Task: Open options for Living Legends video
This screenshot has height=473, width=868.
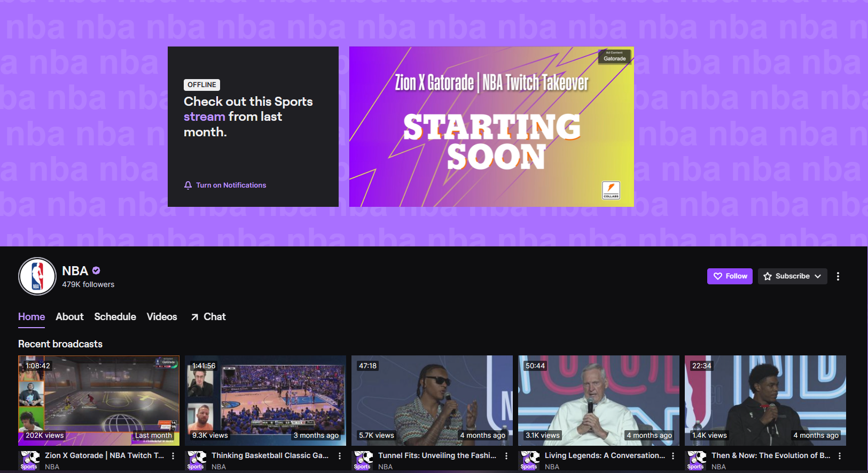Action: (673, 456)
